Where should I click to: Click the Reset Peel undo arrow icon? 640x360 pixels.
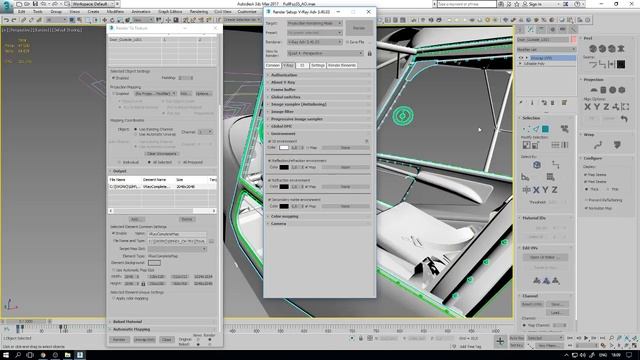[624, 118]
